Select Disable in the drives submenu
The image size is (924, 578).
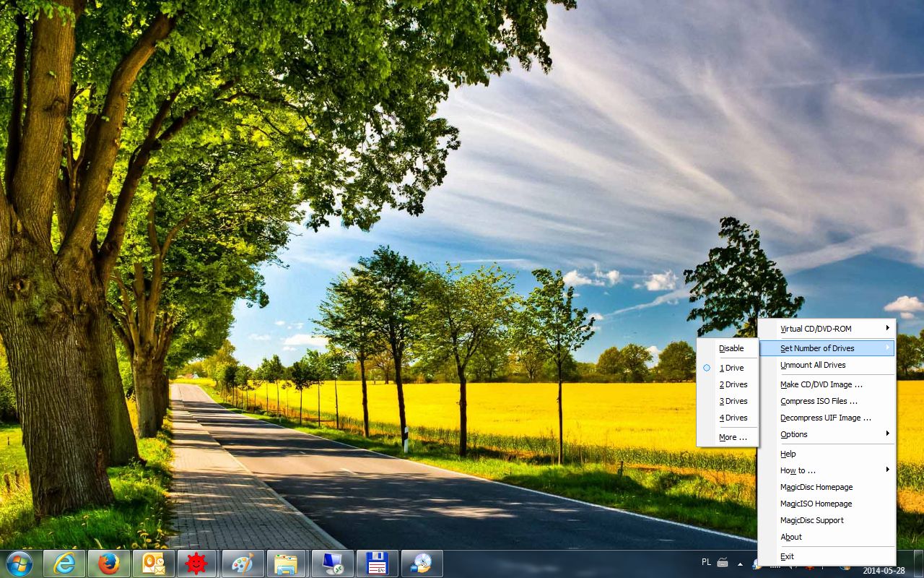[x=728, y=348]
